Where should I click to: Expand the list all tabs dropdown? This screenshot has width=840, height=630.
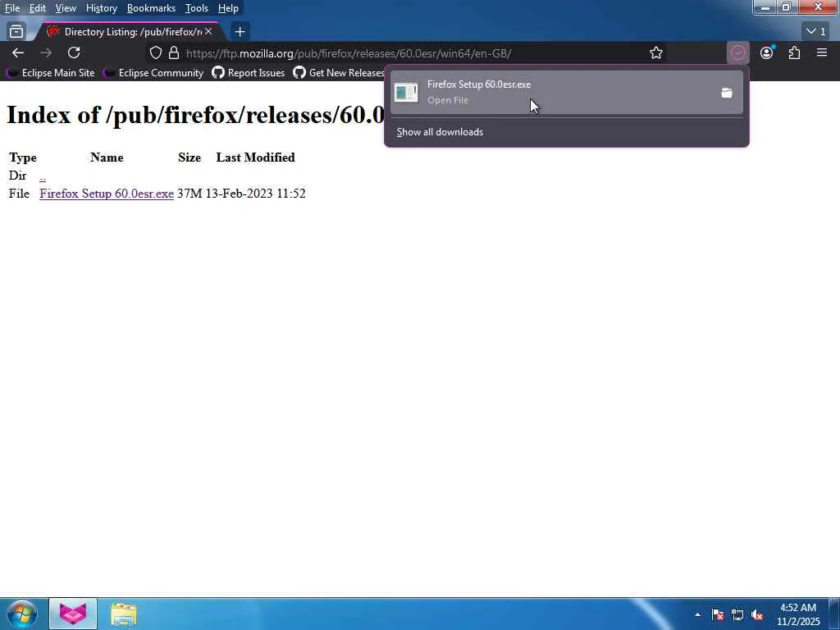pos(816,32)
